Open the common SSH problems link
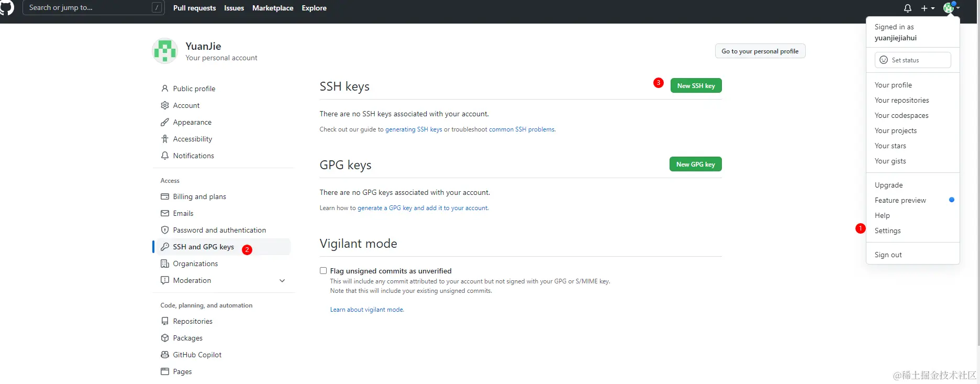This screenshot has height=384, width=980. 522,129
